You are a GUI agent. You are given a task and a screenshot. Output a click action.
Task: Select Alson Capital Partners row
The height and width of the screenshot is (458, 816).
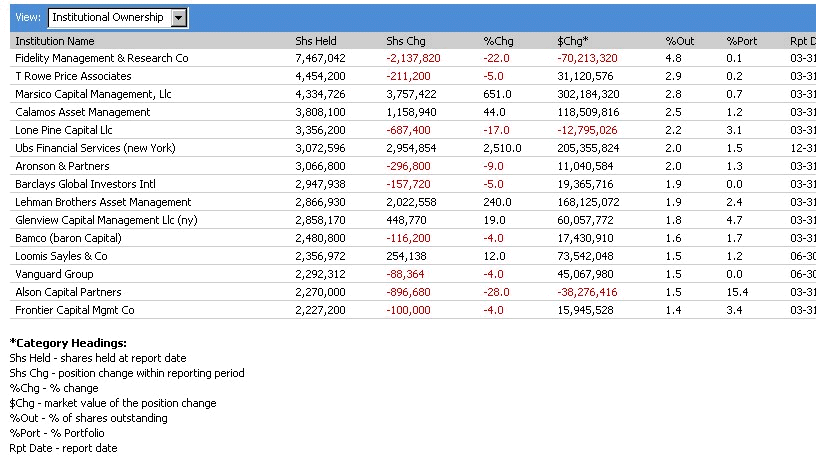point(413,292)
